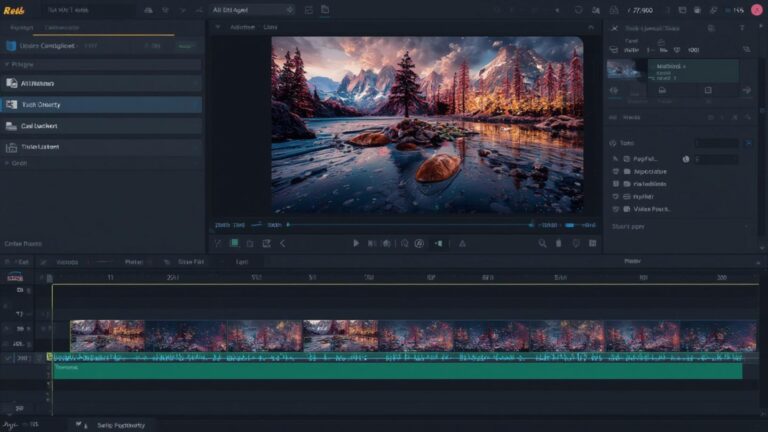Click the warning triangle icon in preview toolbar
The height and width of the screenshot is (432, 768).
pyautogui.click(x=462, y=243)
